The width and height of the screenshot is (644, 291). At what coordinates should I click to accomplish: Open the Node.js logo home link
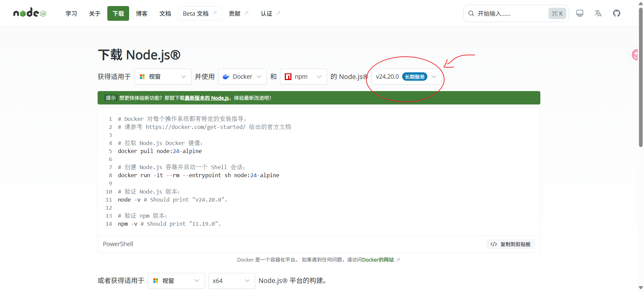click(x=30, y=13)
